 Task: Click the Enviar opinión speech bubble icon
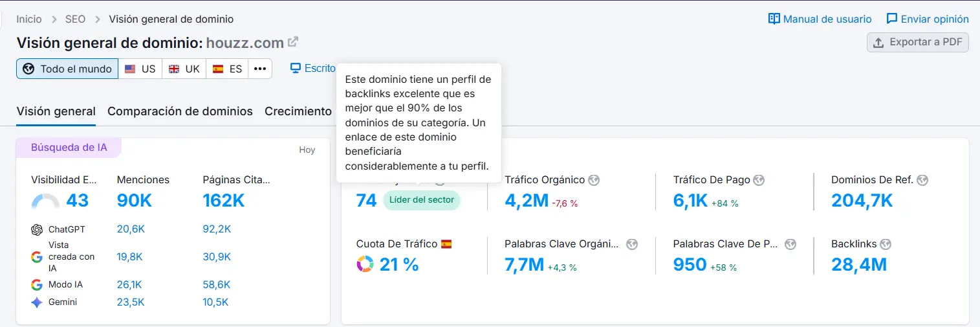892,19
